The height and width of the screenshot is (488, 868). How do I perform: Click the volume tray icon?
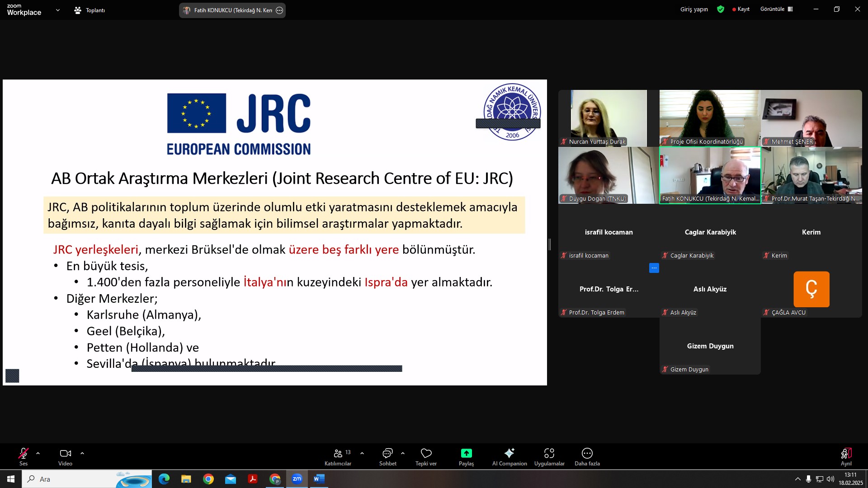(830, 479)
